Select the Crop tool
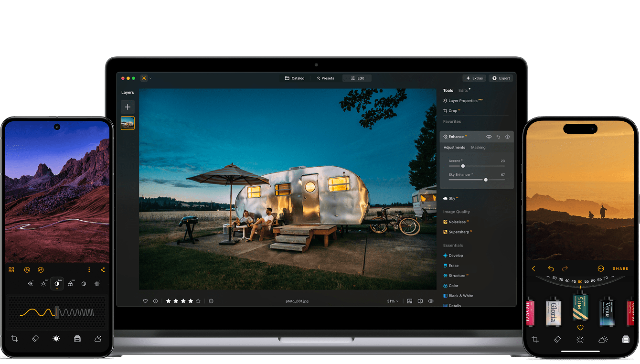This screenshot has width=640, height=364. click(452, 110)
